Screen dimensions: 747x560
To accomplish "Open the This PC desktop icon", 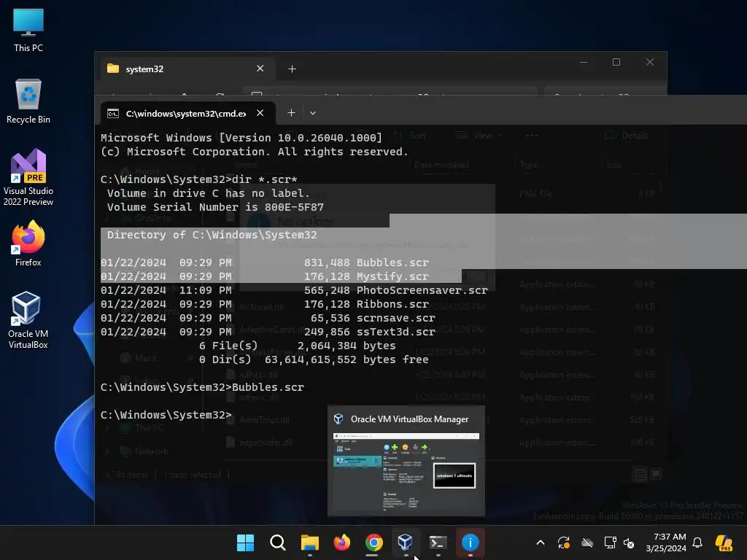I will (x=28, y=29).
